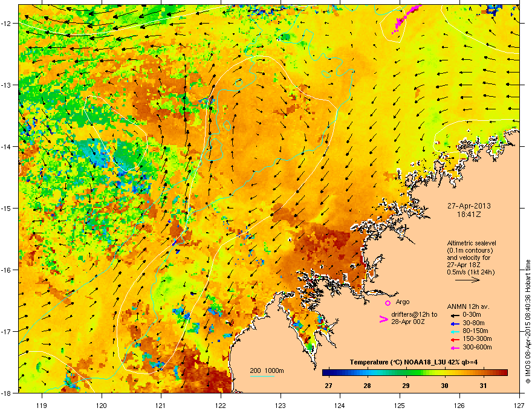The height and width of the screenshot is (411, 532).
Task: Click the '0.5m/s (1kt 24h)' text
Action: tap(470, 273)
